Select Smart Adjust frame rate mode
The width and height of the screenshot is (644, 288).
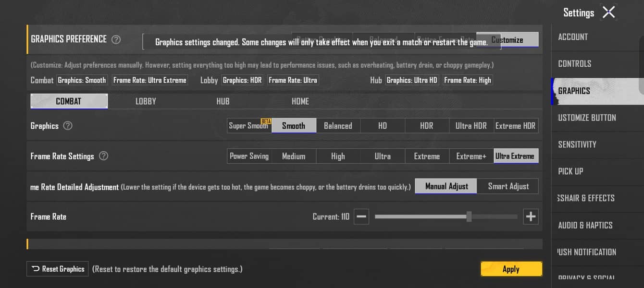pos(508,186)
